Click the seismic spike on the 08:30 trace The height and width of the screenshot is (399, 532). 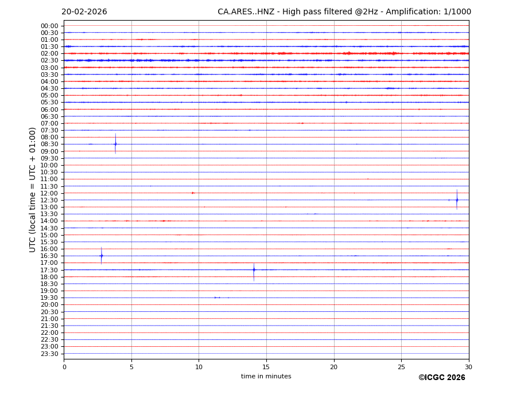tap(115, 144)
